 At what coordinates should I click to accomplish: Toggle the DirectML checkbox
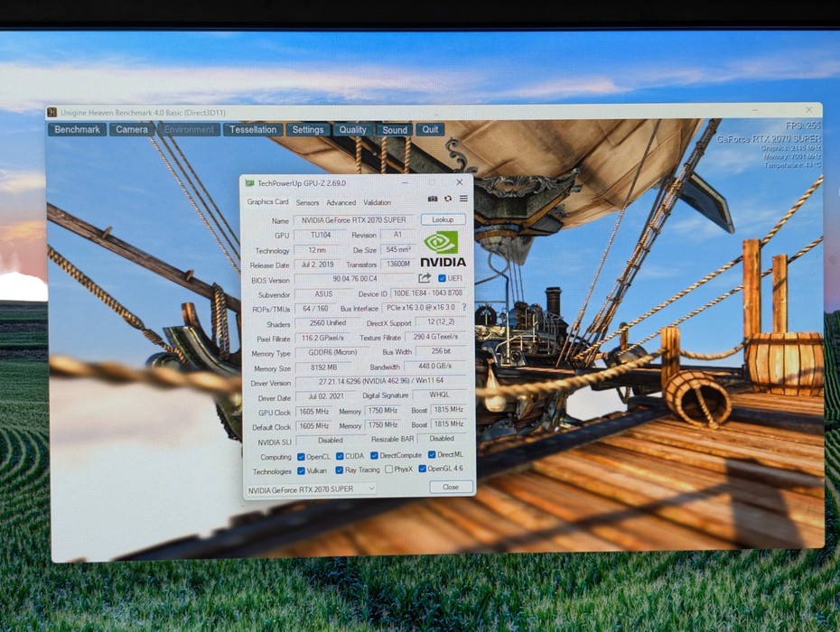point(432,455)
